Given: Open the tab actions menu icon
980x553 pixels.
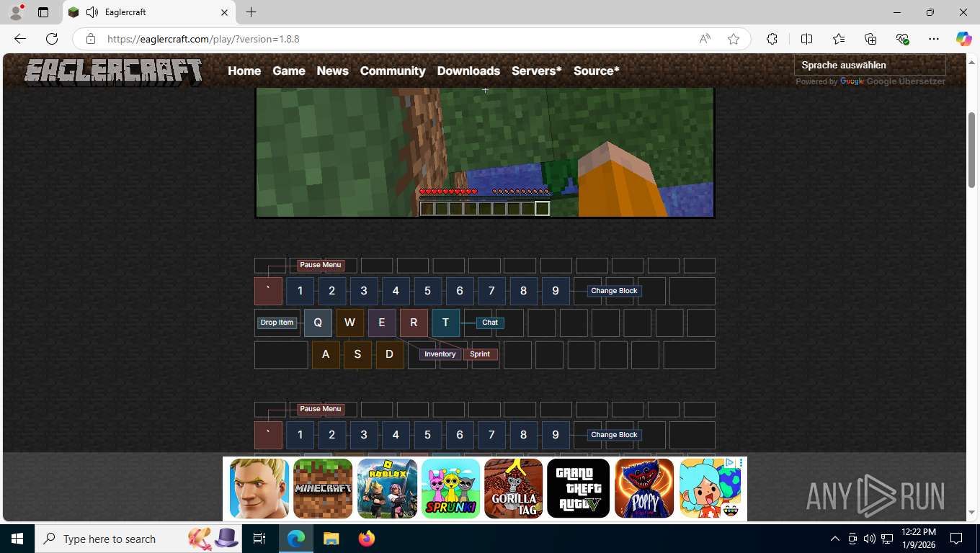Looking at the screenshot, I should 43,12.
